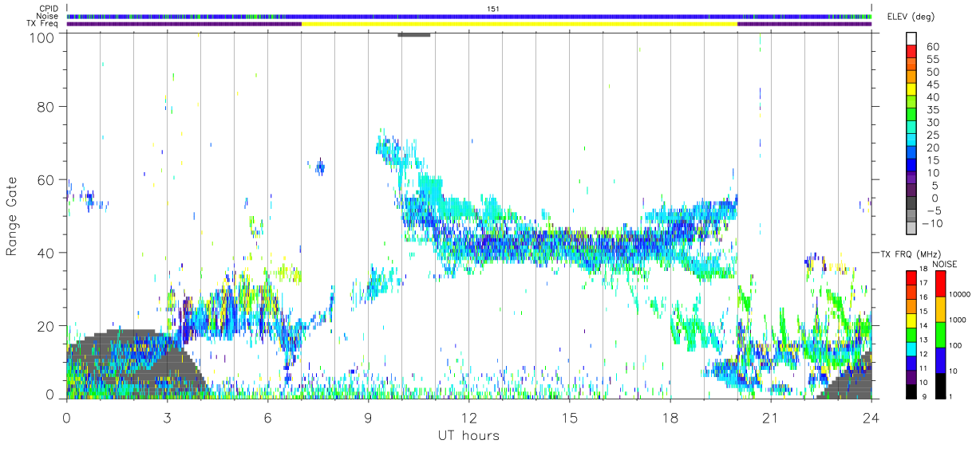The width and height of the screenshot is (980, 452).
Task: Click the 30 tick on ELEV colorbar
Action: tap(932, 123)
